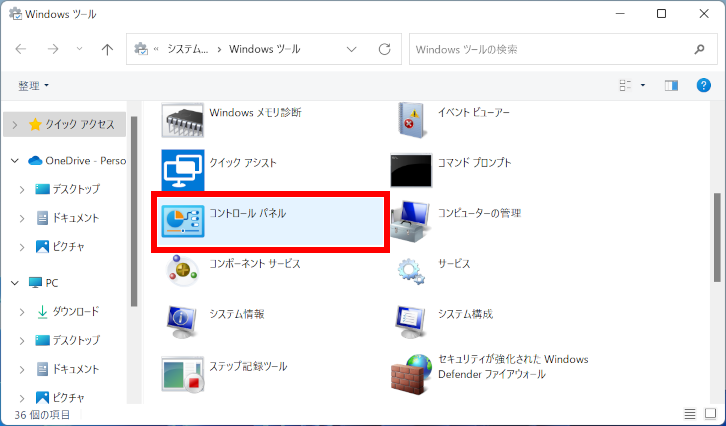The image size is (726, 426).
Task: Expand ダウンロード under PC
Action: [22, 312]
